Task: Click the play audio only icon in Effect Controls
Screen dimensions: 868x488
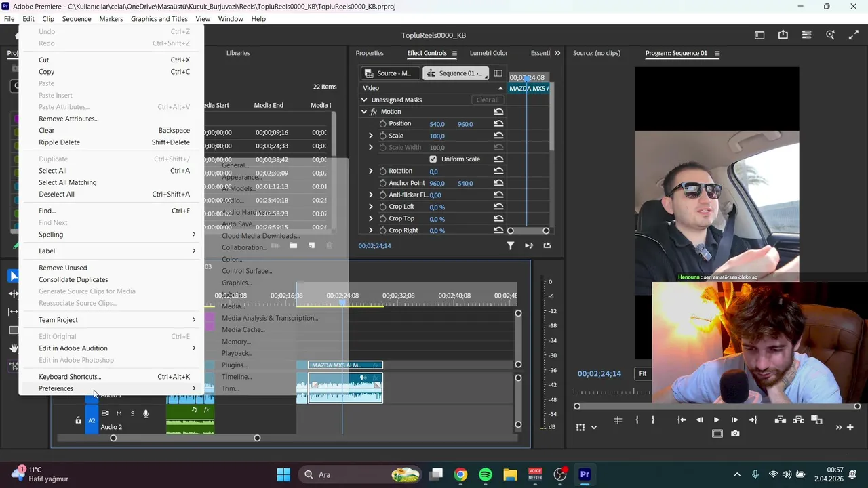Action: tap(529, 245)
